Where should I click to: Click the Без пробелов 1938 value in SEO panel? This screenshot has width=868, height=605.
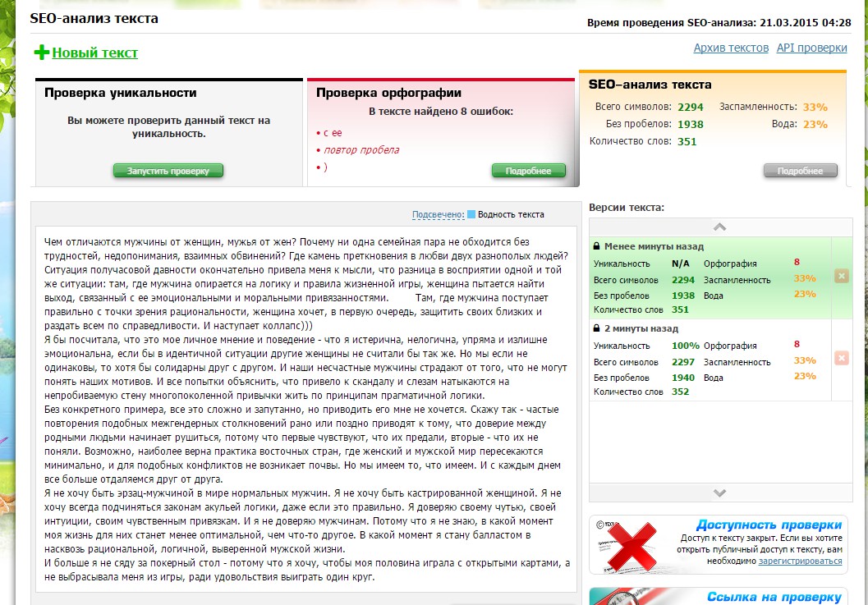(691, 124)
